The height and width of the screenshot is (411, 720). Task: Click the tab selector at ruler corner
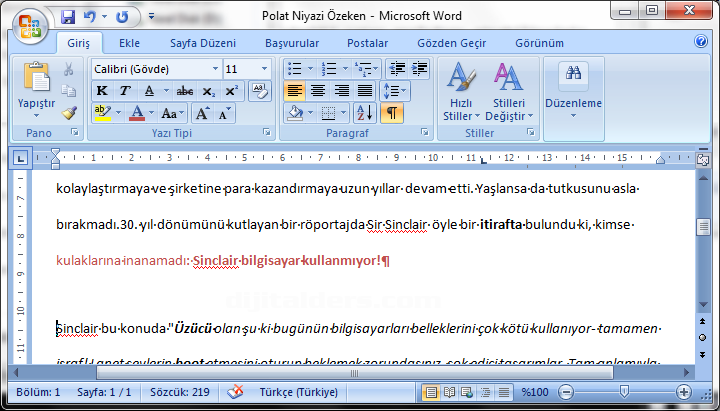(20, 159)
